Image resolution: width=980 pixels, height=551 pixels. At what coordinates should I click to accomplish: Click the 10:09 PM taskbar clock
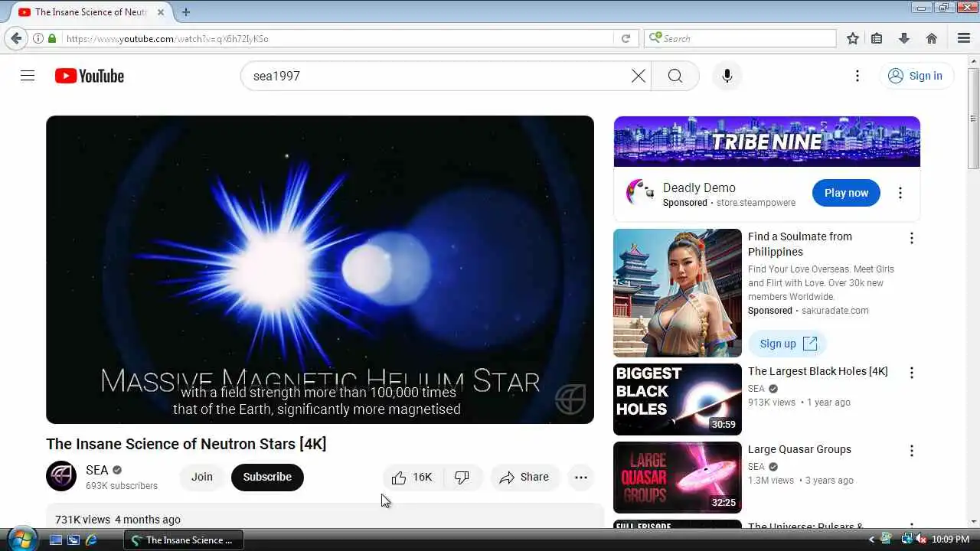(952, 540)
